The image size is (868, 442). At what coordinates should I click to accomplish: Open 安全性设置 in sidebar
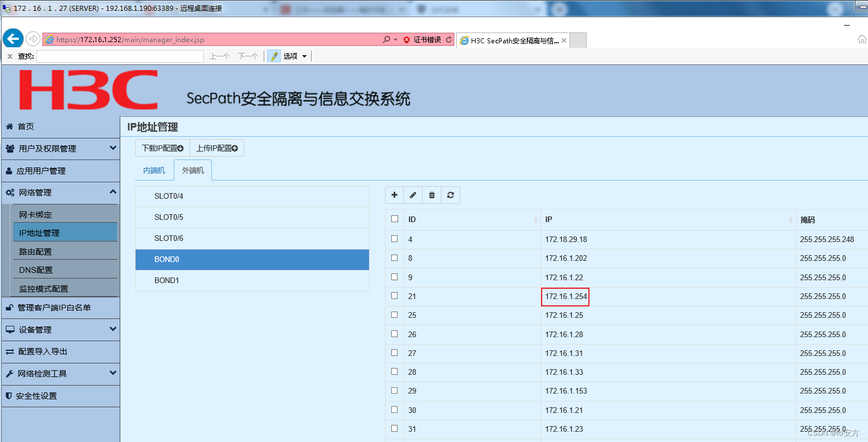click(x=60, y=396)
